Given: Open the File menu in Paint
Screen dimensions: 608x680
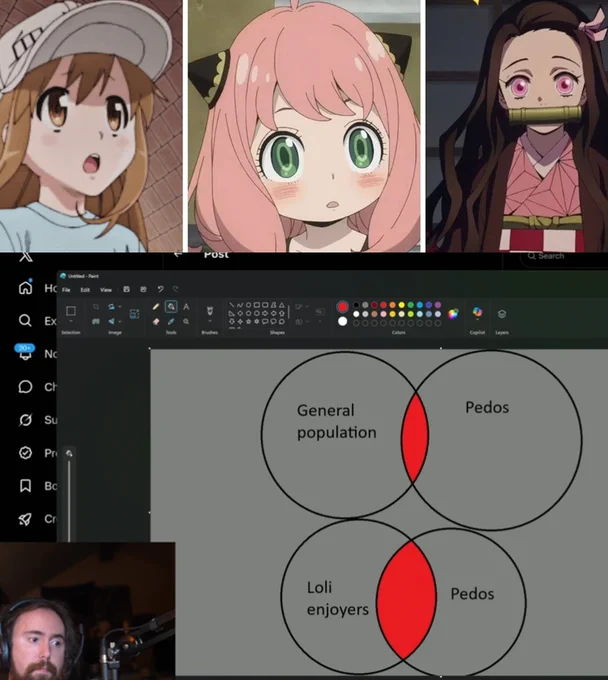Looking at the screenshot, I should pyautogui.click(x=66, y=290).
